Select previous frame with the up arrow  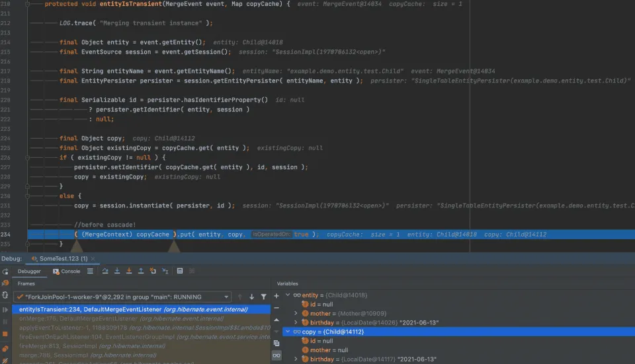click(x=239, y=297)
